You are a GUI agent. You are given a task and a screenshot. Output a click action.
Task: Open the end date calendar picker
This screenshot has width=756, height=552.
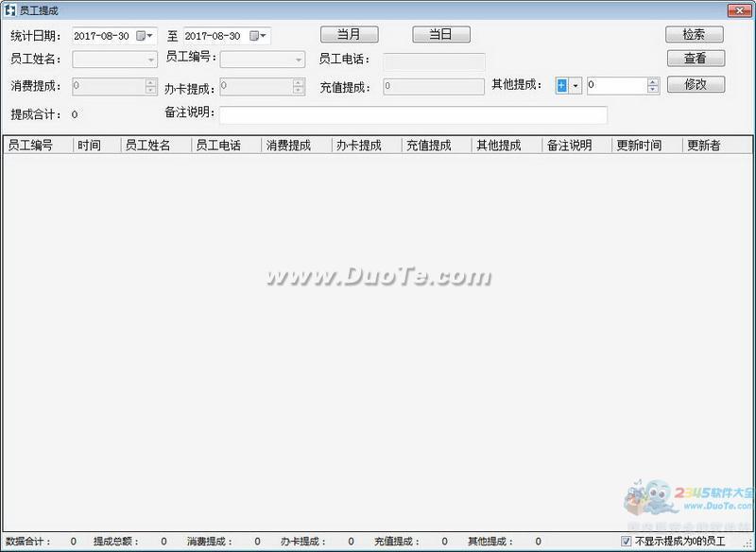[x=257, y=36]
